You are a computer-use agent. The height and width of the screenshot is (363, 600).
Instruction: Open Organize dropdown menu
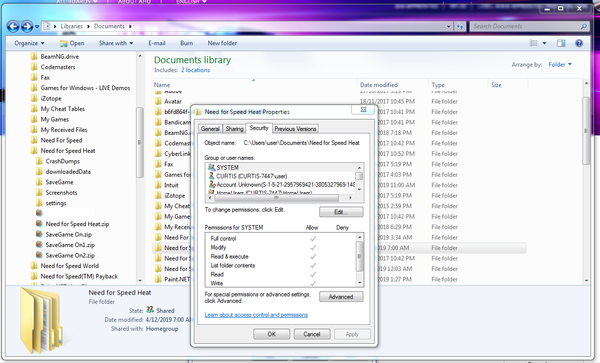pos(29,43)
